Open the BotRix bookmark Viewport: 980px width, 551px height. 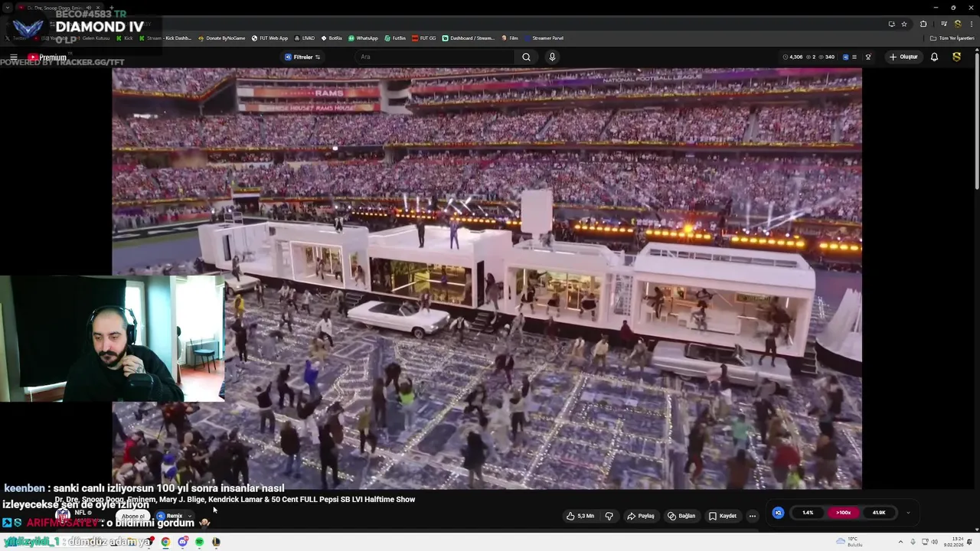pos(332,37)
